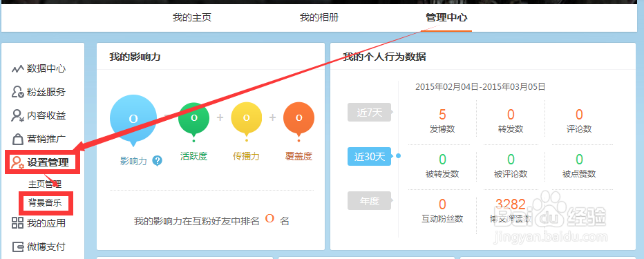
Task: Click the 我的影响力在互粉好友中排名 text
Action: (x=197, y=221)
